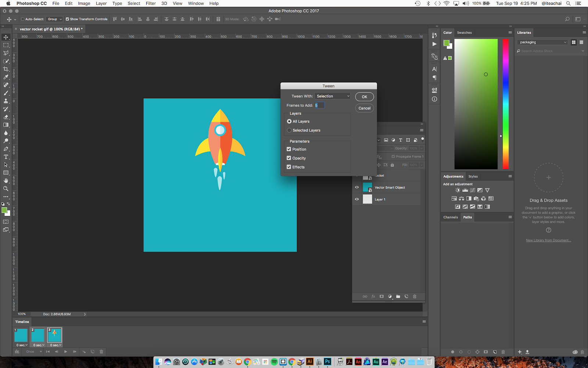Pick the Hand tool
This screenshot has height=368, width=588.
coord(6,181)
